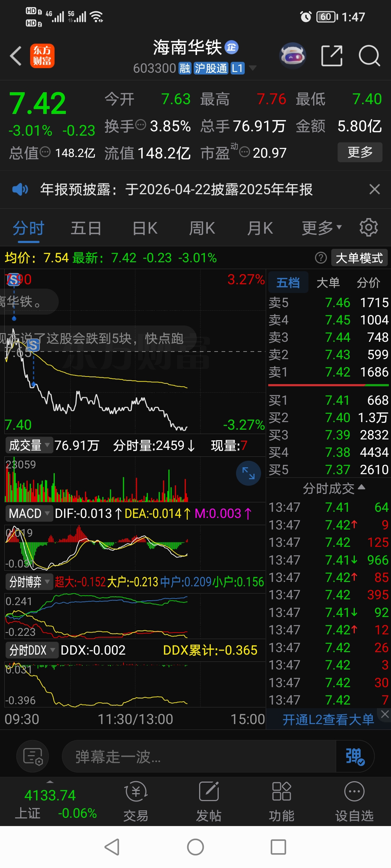Tap the help question mark icon
Viewport: 391px width, 868px height.
[321, 258]
